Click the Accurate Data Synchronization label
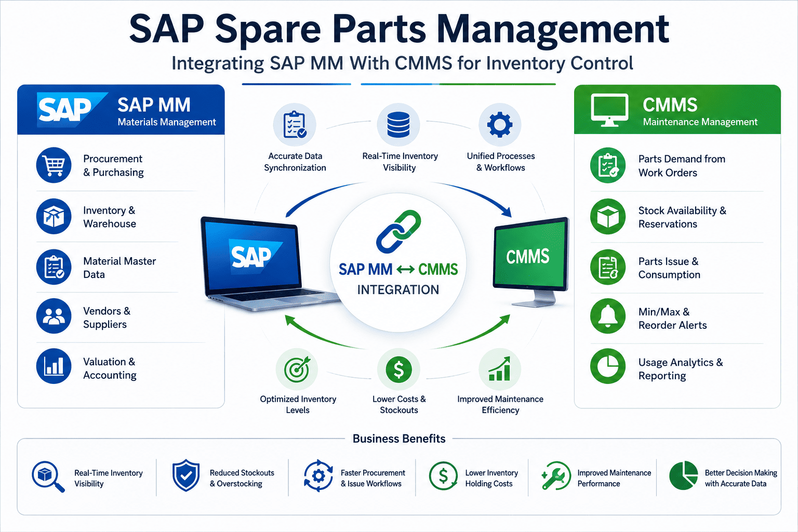798x532 pixels. 295,162
